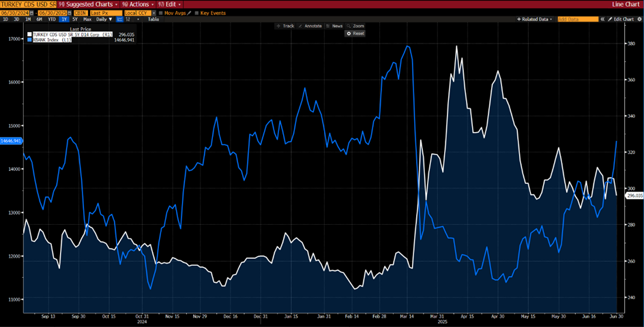This screenshot has width=644, height=327.
Task: Select the Annotate pencil tool
Action: (x=312, y=26)
